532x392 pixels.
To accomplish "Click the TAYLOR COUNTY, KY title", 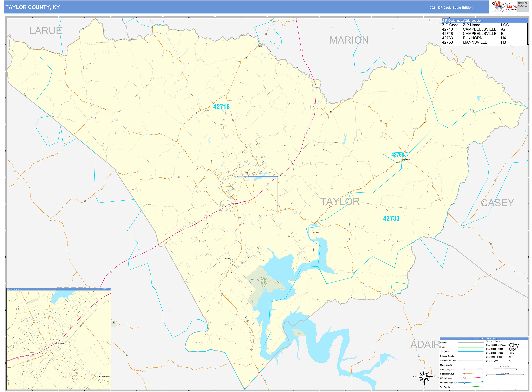I will 33,7.
